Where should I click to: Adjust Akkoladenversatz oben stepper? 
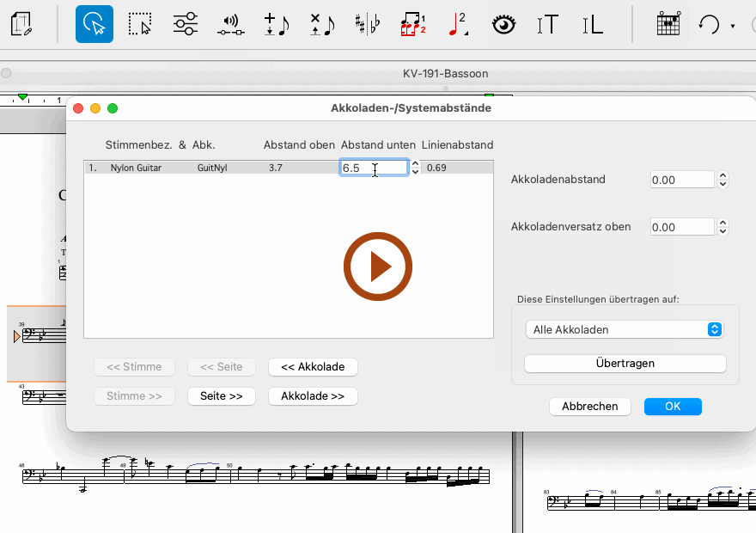click(722, 227)
